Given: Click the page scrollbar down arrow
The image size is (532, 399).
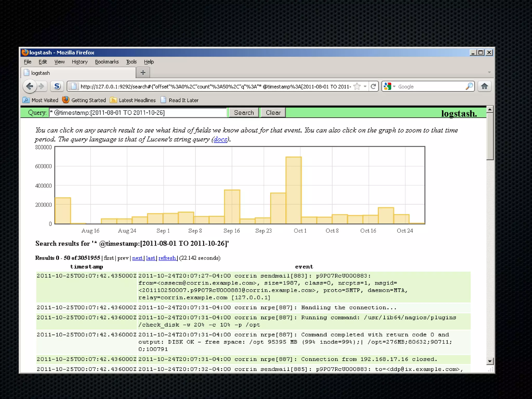Looking at the screenshot, I should tap(490, 361).
